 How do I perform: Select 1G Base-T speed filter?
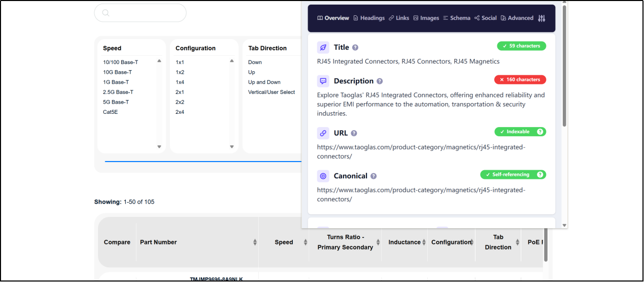116,82
